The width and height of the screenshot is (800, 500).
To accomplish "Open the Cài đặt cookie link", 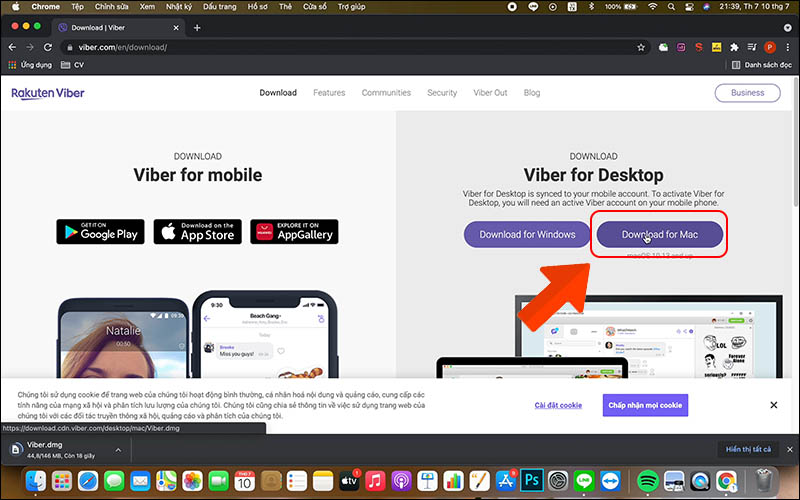I will 558,405.
